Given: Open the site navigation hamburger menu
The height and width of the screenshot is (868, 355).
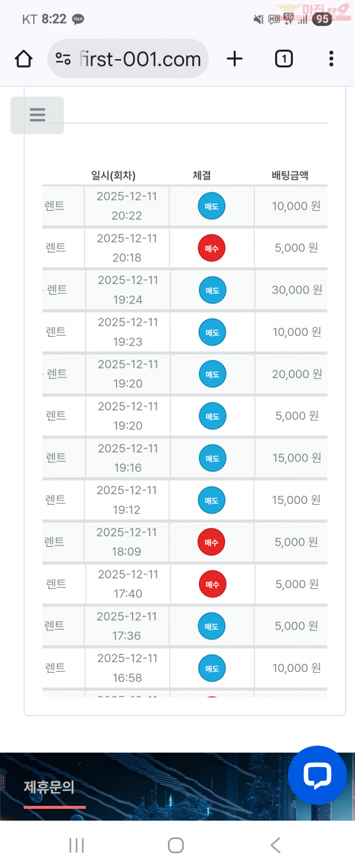Looking at the screenshot, I should 37,115.
